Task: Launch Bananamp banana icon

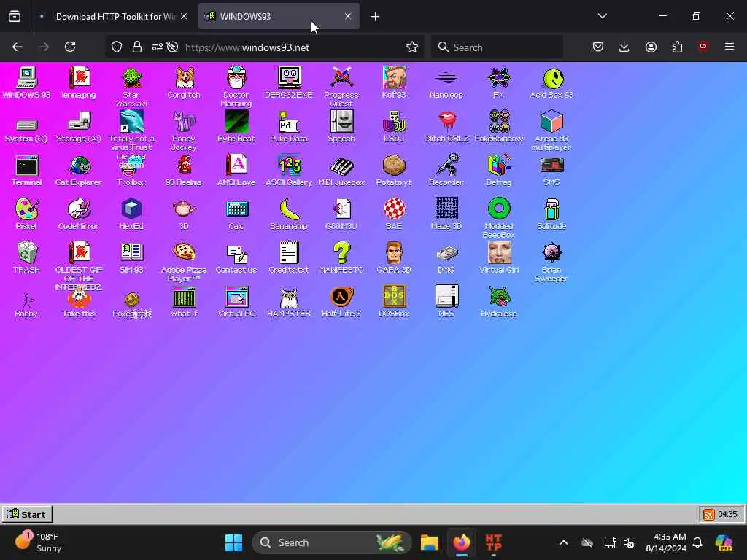Action: coord(289,209)
